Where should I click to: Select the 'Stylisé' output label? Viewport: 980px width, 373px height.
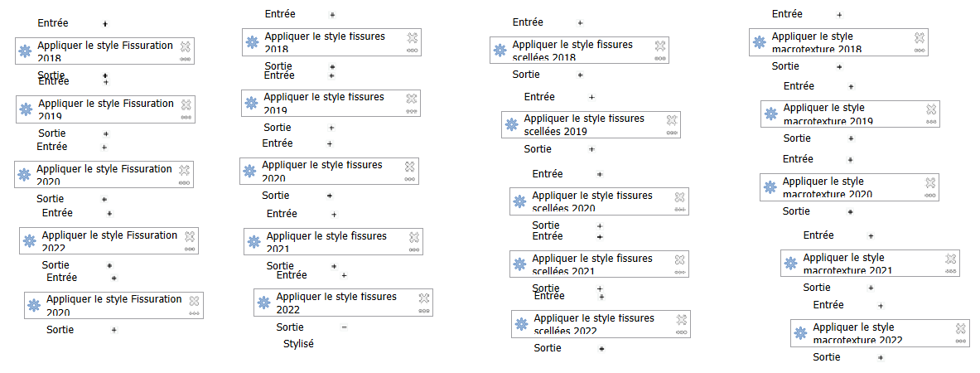298,343
